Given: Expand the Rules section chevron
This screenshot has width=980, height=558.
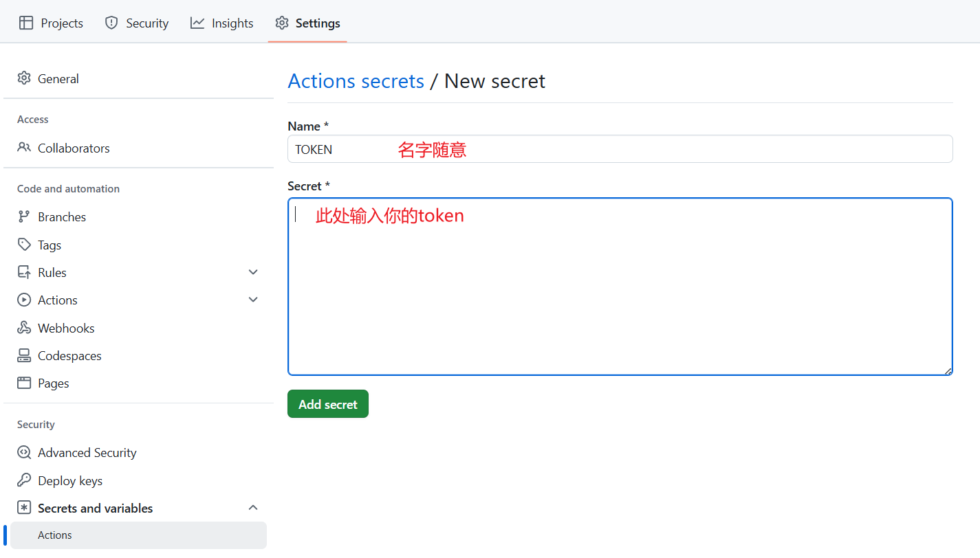Looking at the screenshot, I should click(x=253, y=272).
